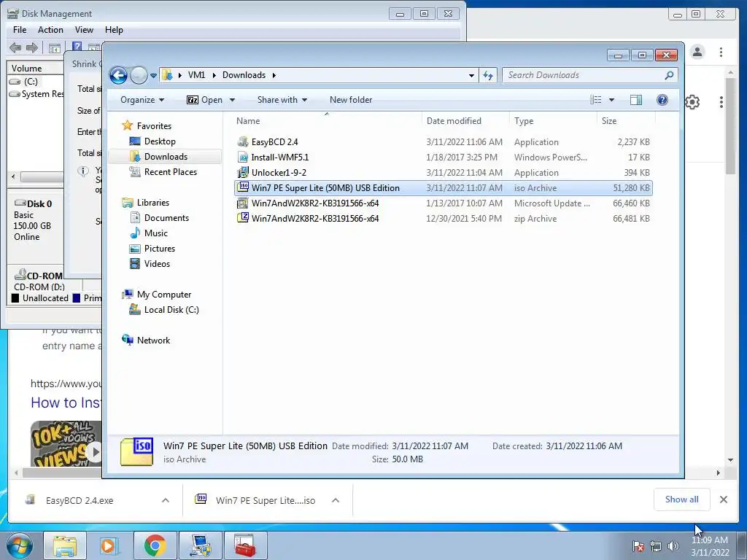Open Recent Places in Favorites
The height and width of the screenshot is (560, 747).
pyautogui.click(x=171, y=172)
